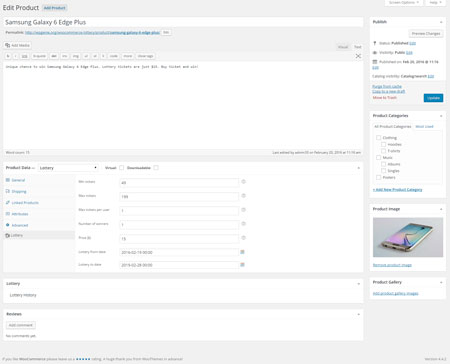Open the Help dropdown tab
Screen dimensions: 450x364
pos(435,3)
